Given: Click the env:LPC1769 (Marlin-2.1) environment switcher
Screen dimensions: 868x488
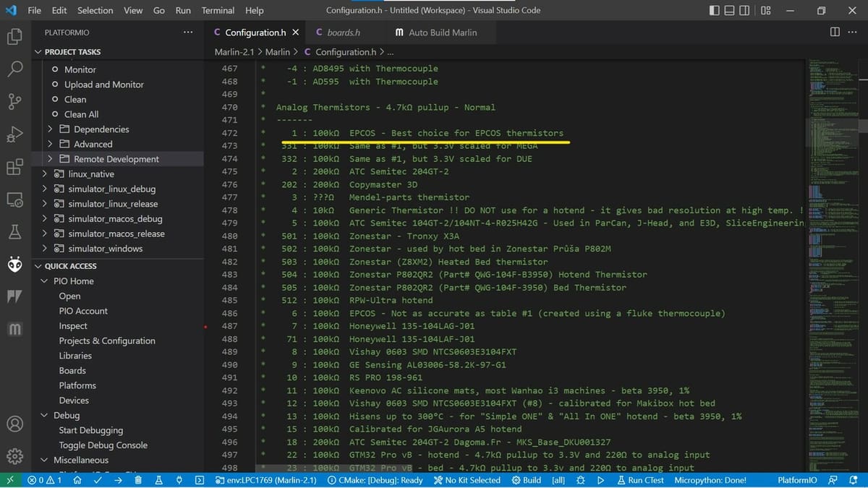Looking at the screenshot, I should [x=267, y=480].
